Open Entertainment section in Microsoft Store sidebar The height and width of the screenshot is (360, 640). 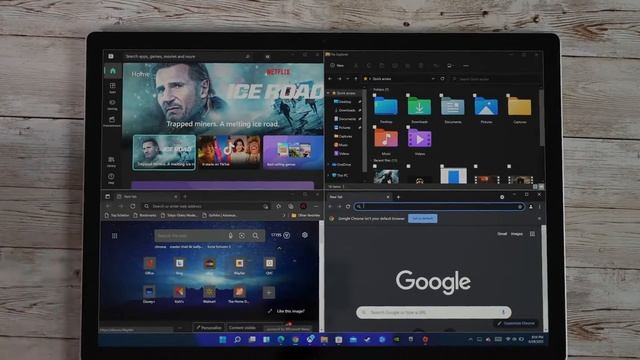[112, 121]
